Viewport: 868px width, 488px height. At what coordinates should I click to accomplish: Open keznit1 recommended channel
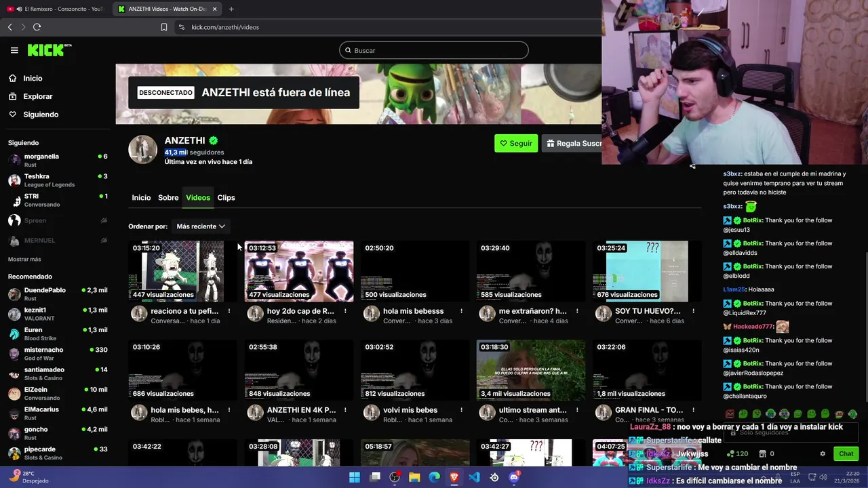point(58,314)
